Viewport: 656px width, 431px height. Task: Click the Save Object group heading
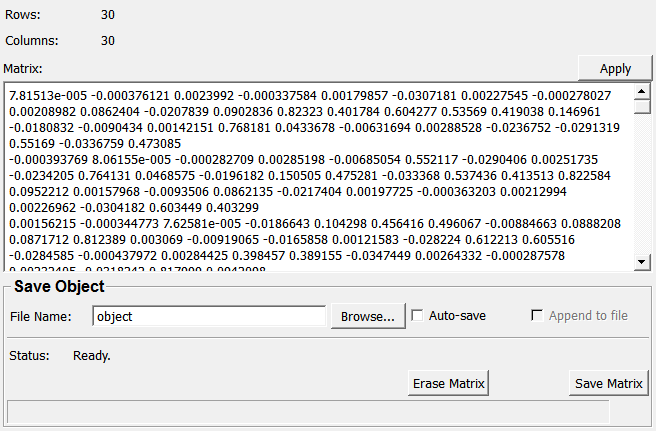(59, 287)
